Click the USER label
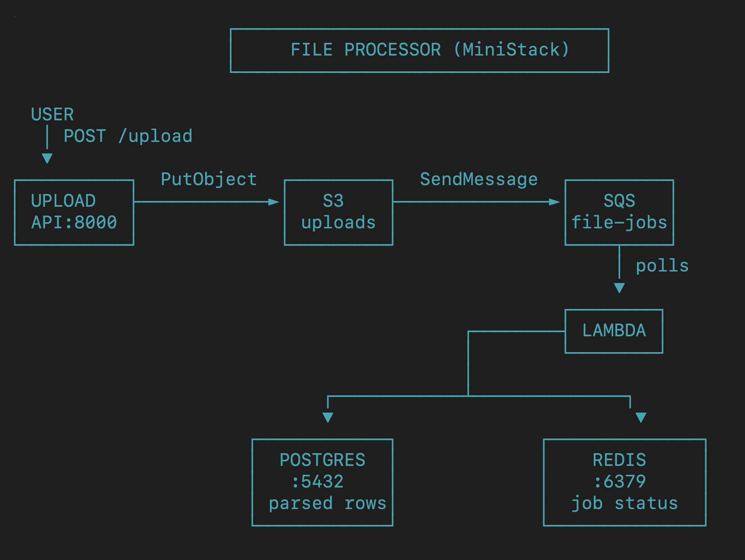 point(52,115)
